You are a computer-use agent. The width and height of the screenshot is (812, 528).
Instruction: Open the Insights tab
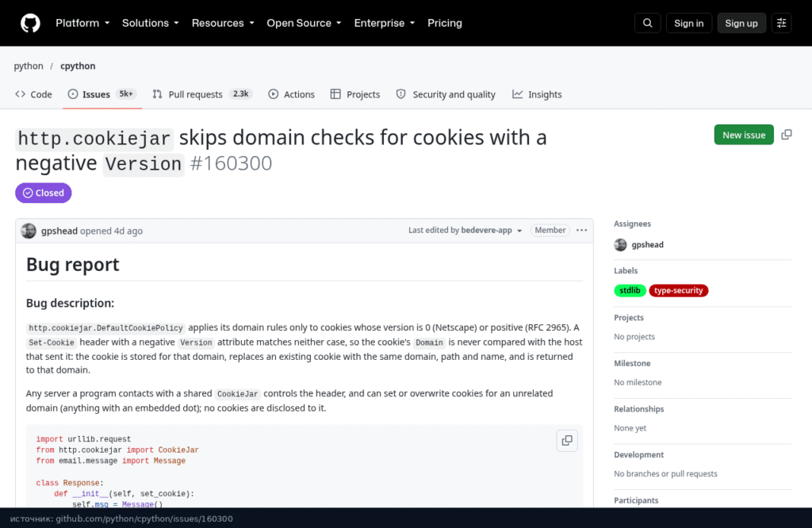537,94
